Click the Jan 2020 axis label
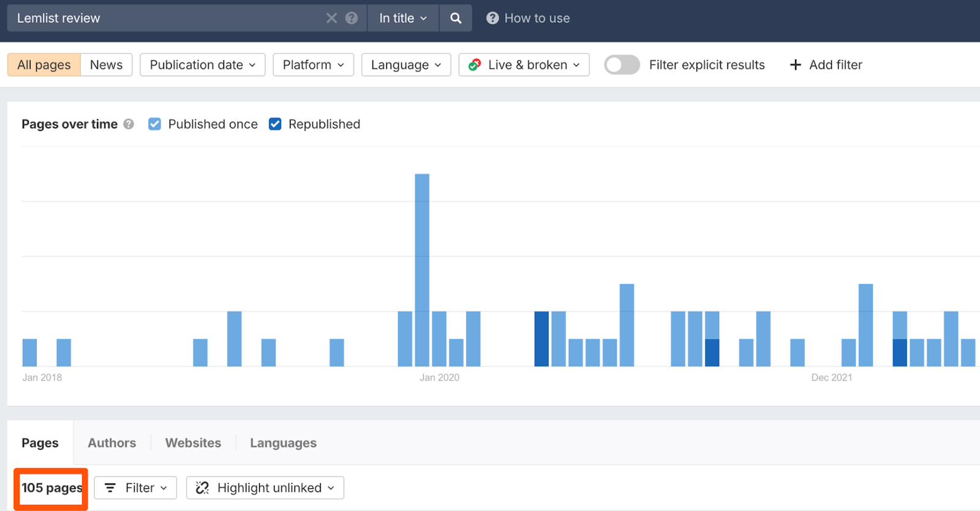Screen dimensions: 980x511 [440, 378]
